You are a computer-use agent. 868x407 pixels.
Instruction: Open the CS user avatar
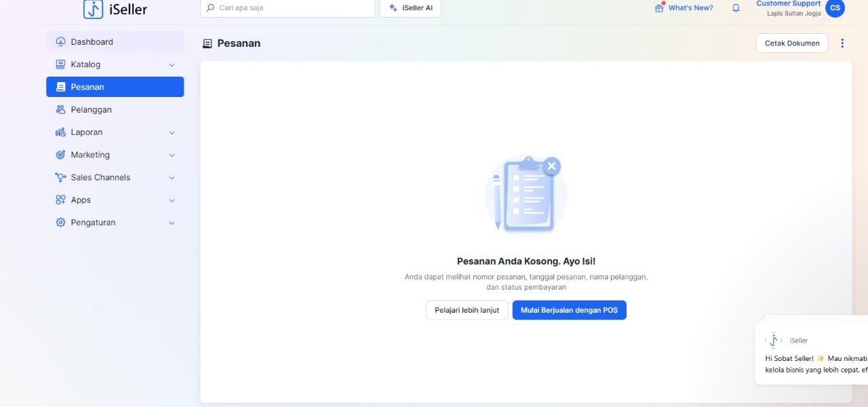tap(835, 8)
